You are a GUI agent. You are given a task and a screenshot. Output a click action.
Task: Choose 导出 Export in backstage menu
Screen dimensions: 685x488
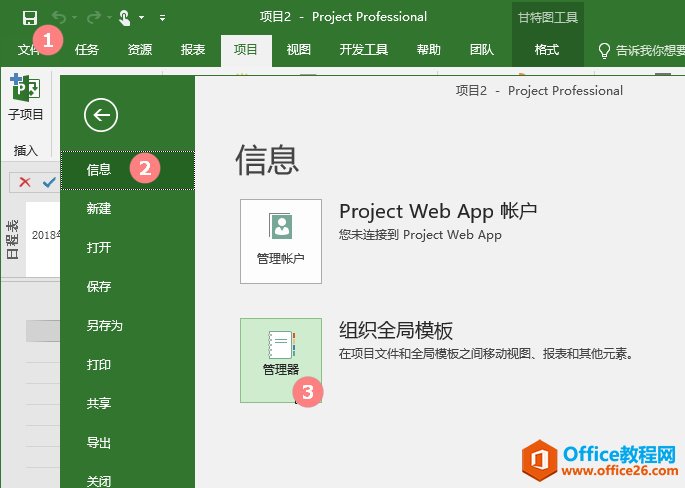tap(99, 443)
